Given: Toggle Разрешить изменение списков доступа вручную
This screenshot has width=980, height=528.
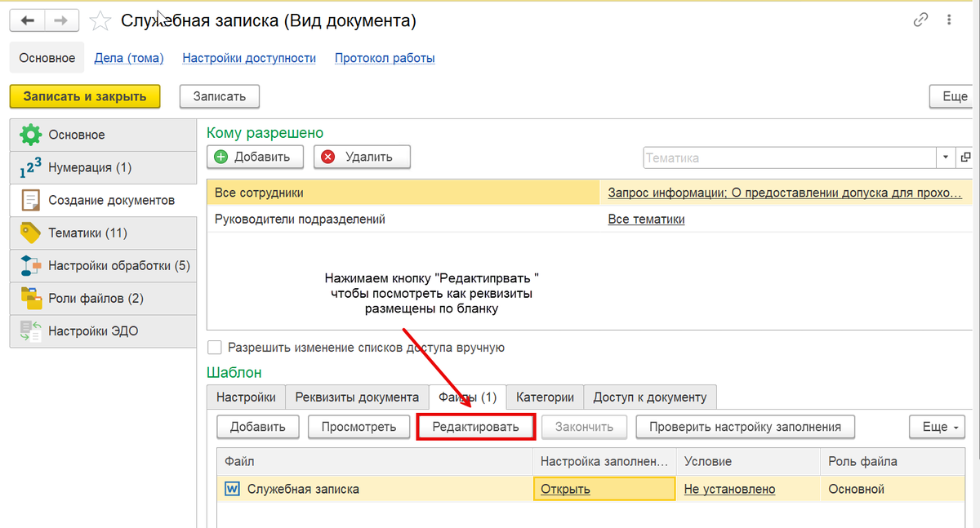Looking at the screenshot, I should 215,348.
